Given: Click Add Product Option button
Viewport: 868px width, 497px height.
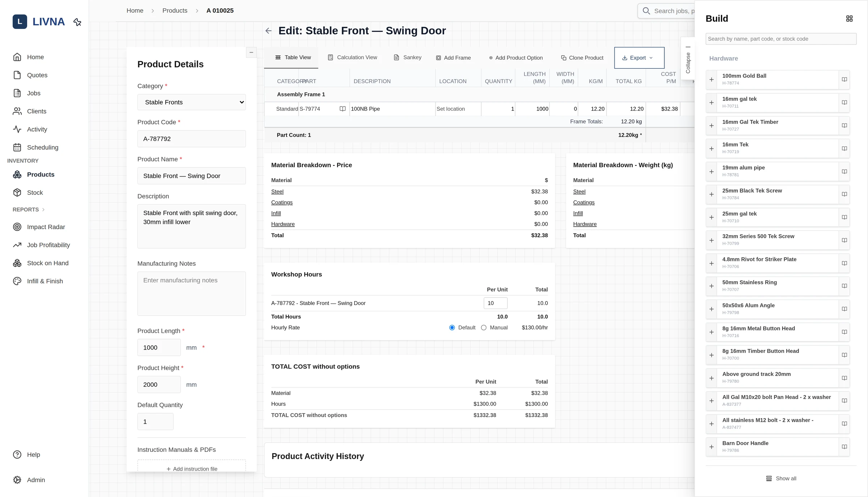Looking at the screenshot, I should tap(516, 58).
